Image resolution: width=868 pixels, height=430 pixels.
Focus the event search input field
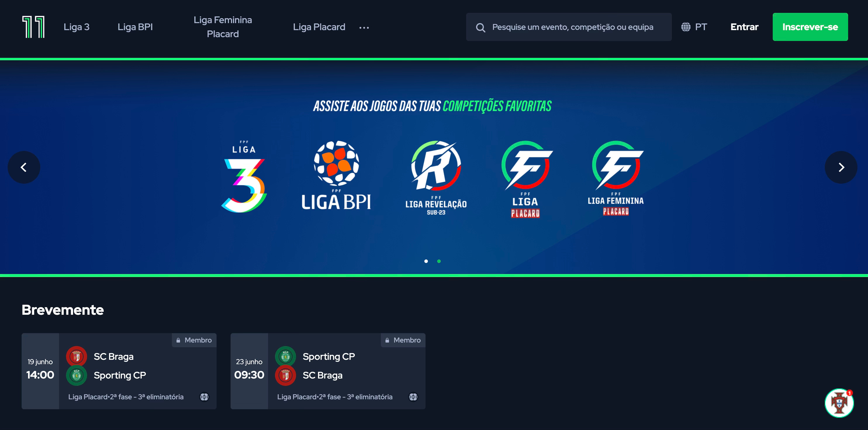click(568, 27)
